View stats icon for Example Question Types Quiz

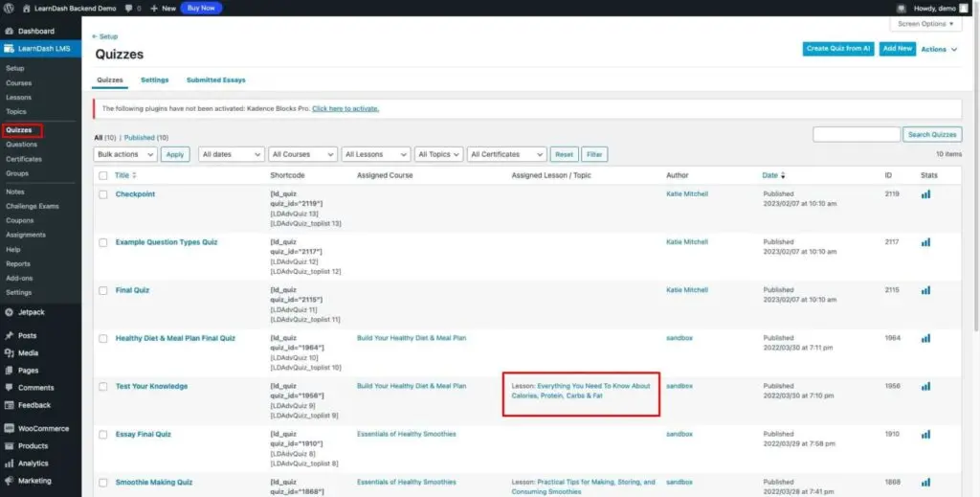(925, 242)
